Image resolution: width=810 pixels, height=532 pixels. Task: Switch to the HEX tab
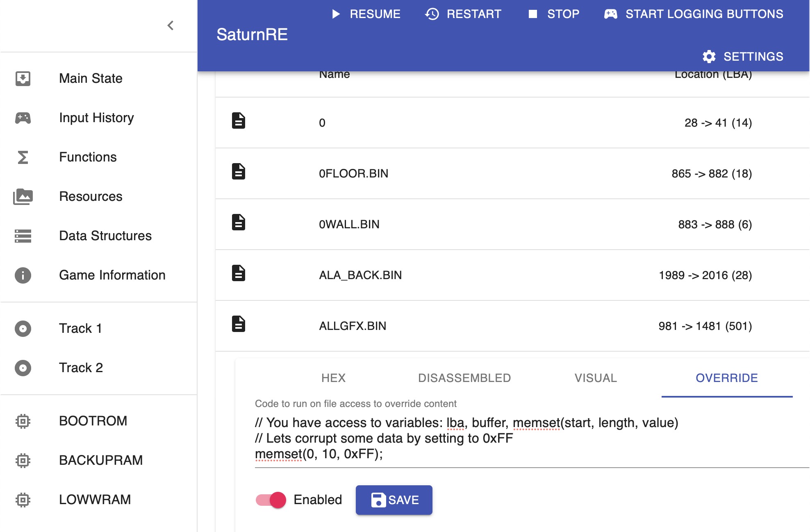pyautogui.click(x=333, y=378)
